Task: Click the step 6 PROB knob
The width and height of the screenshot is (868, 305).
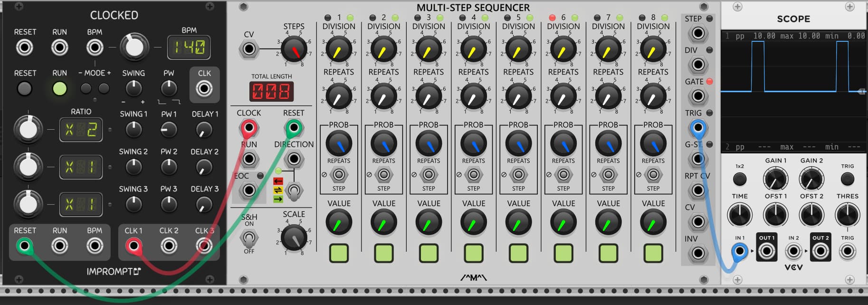Action: pos(563,143)
